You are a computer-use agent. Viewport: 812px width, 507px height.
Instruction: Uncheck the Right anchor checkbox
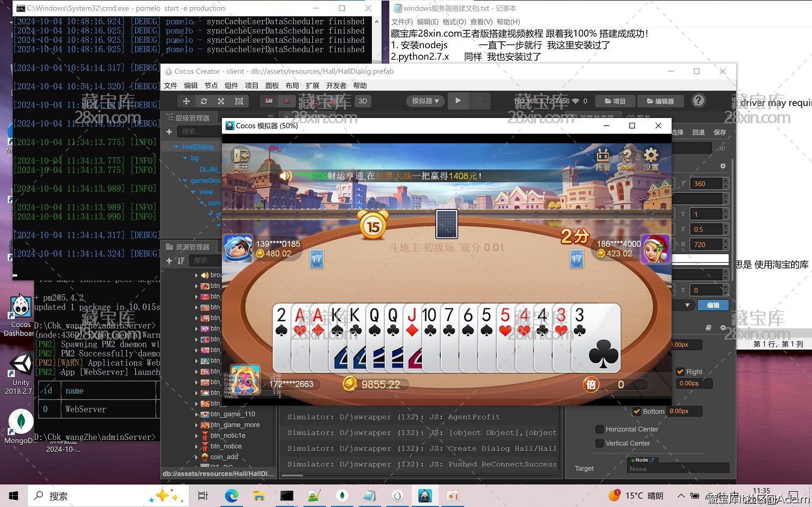(681, 372)
